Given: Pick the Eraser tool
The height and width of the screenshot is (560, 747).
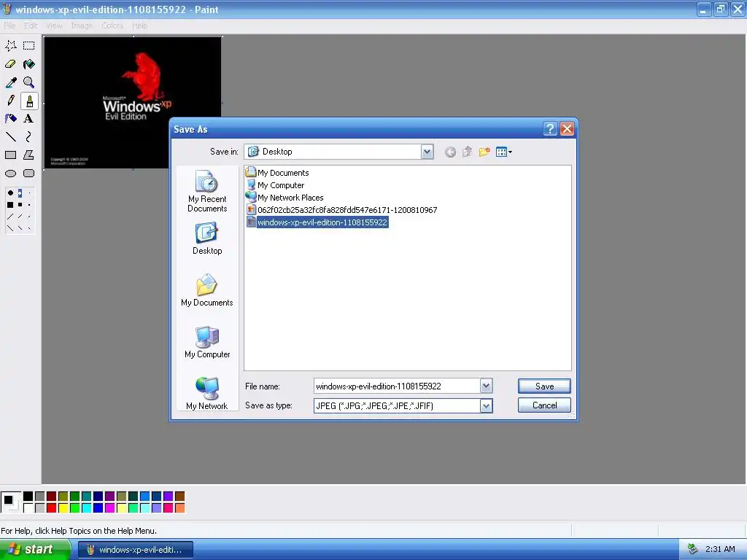Looking at the screenshot, I should 10,64.
